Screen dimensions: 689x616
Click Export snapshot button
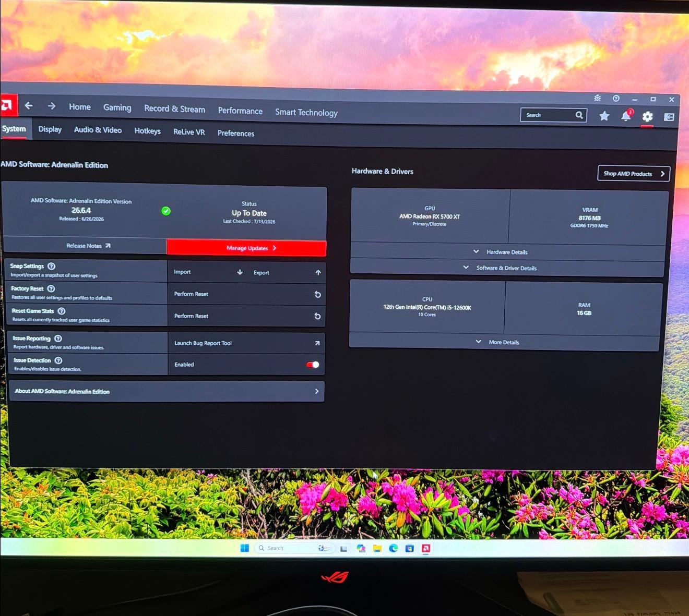287,273
